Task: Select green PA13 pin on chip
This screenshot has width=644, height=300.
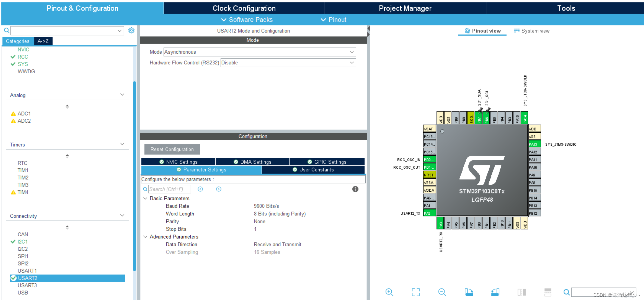Action: [534, 144]
